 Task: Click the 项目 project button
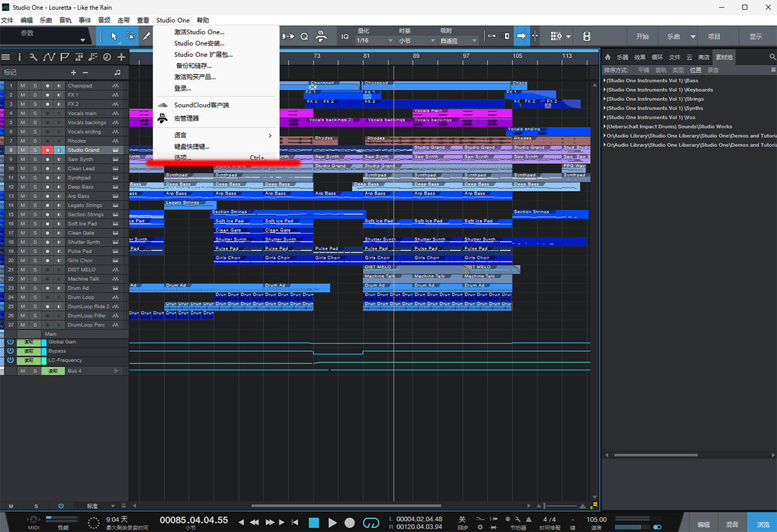714,37
